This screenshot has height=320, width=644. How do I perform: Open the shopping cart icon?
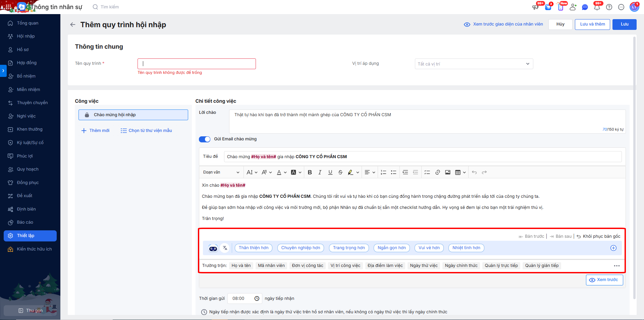(x=548, y=7)
